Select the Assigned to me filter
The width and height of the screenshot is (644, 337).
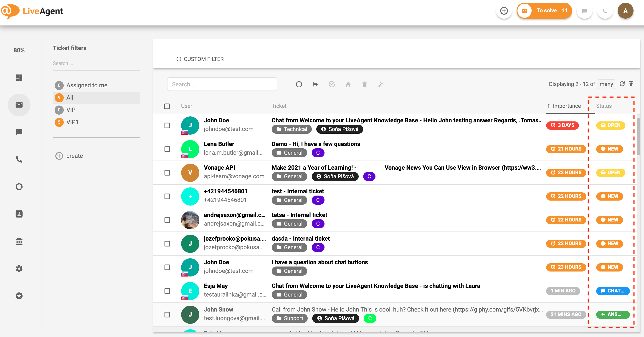click(96, 86)
